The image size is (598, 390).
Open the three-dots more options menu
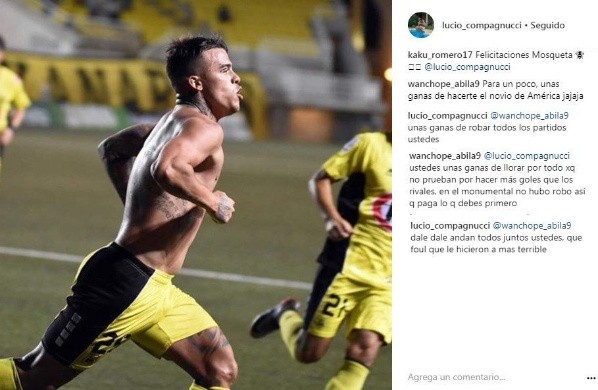[591, 378]
